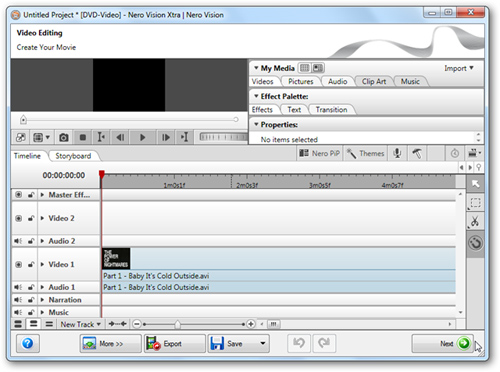Zoom in timeline with plus icon
500x372 pixels.
point(251,324)
